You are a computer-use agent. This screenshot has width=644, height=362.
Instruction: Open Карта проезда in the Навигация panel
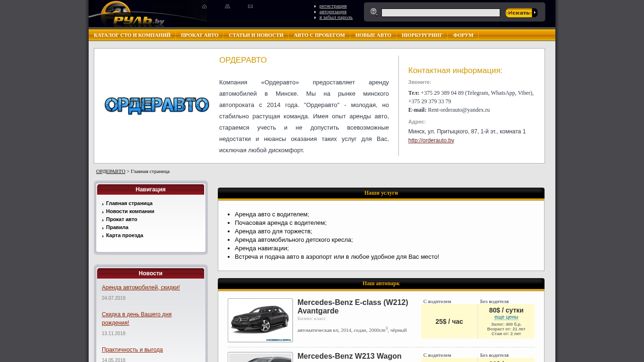(124, 235)
